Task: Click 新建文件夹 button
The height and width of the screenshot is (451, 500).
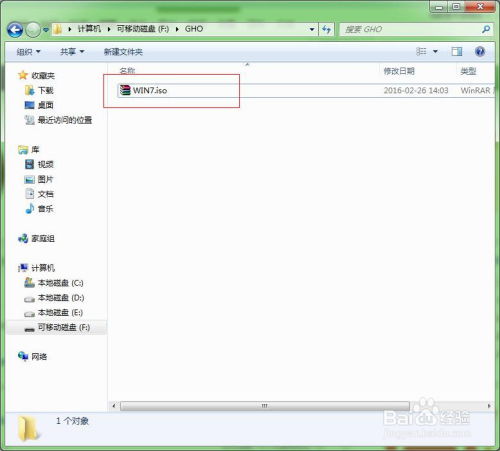Action: tap(123, 52)
